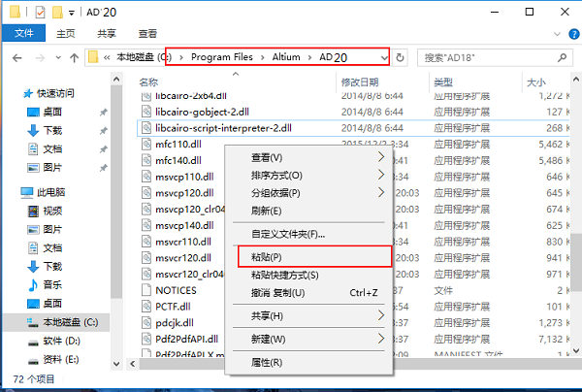Open the Help question mark icon
The image size is (582, 392).
coord(574,34)
